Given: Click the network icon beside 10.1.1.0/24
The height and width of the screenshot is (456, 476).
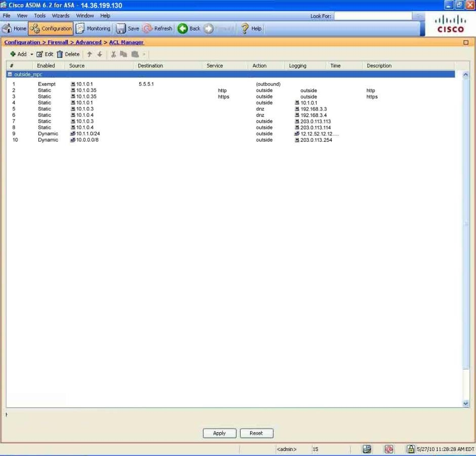Looking at the screenshot, I should pyautogui.click(x=73, y=133).
